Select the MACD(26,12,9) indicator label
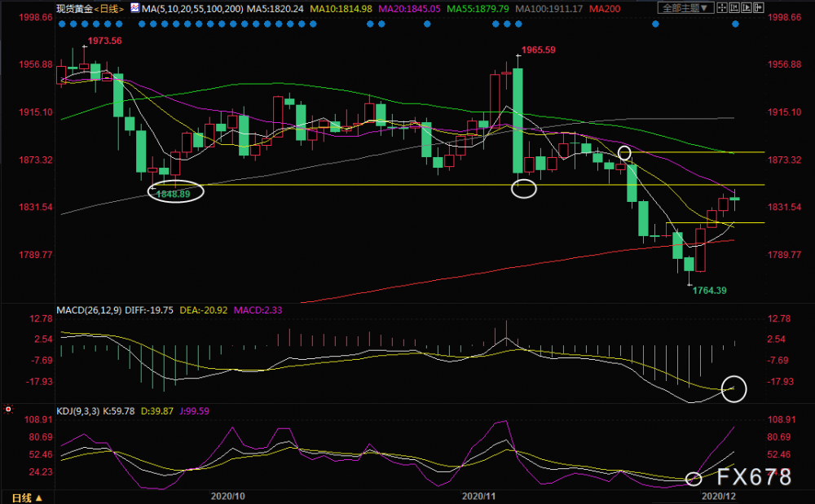815x504 pixels. [x=89, y=310]
